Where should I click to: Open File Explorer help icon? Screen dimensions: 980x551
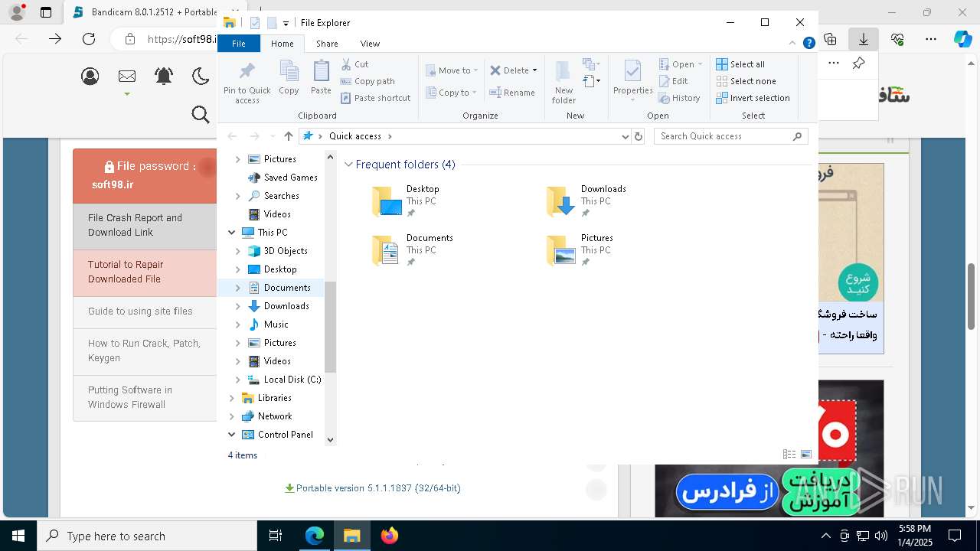coord(808,43)
